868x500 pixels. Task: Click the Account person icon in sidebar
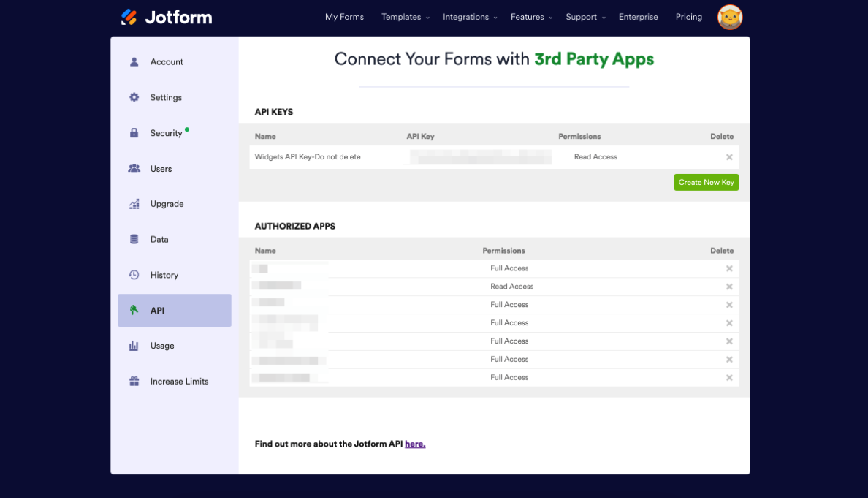[x=134, y=62]
